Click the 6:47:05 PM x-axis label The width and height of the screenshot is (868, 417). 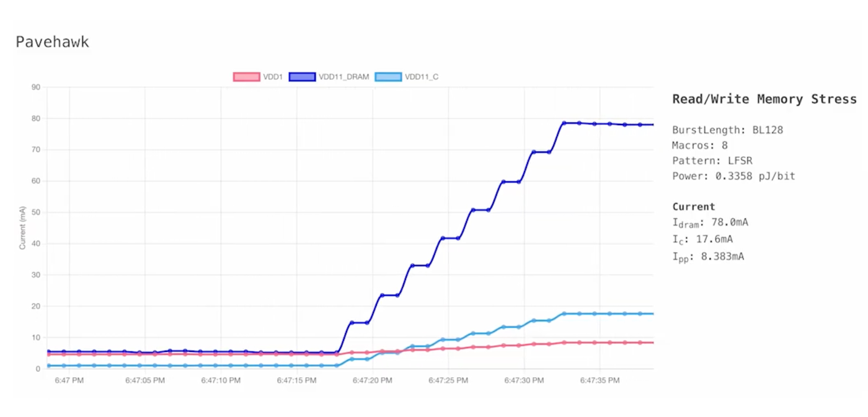click(145, 380)
